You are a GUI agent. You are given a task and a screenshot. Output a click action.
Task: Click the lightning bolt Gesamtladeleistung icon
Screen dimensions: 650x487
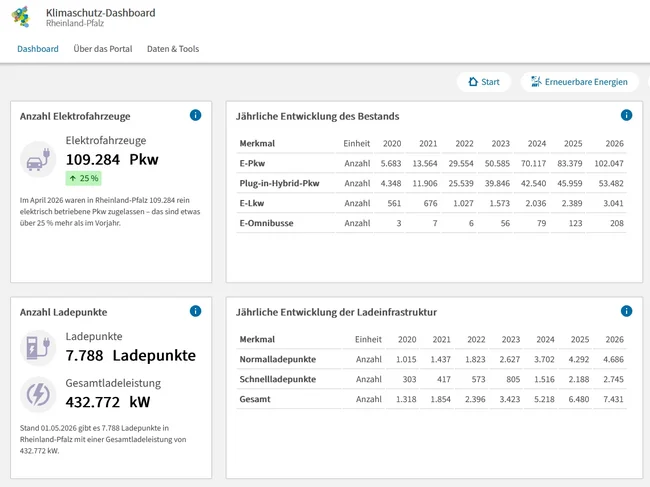tap(38, 394)
